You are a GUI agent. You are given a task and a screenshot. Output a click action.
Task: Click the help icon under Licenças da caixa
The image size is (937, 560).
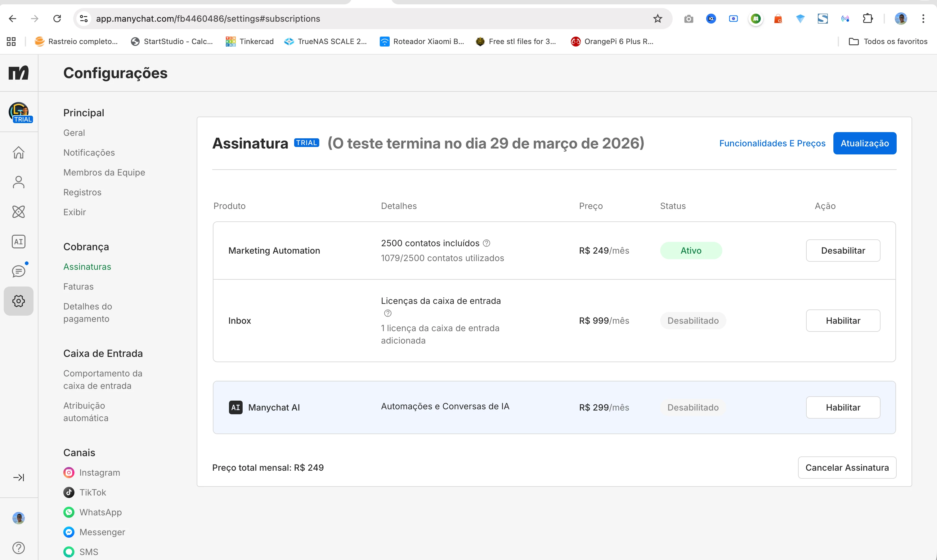[x=388, y=313]
